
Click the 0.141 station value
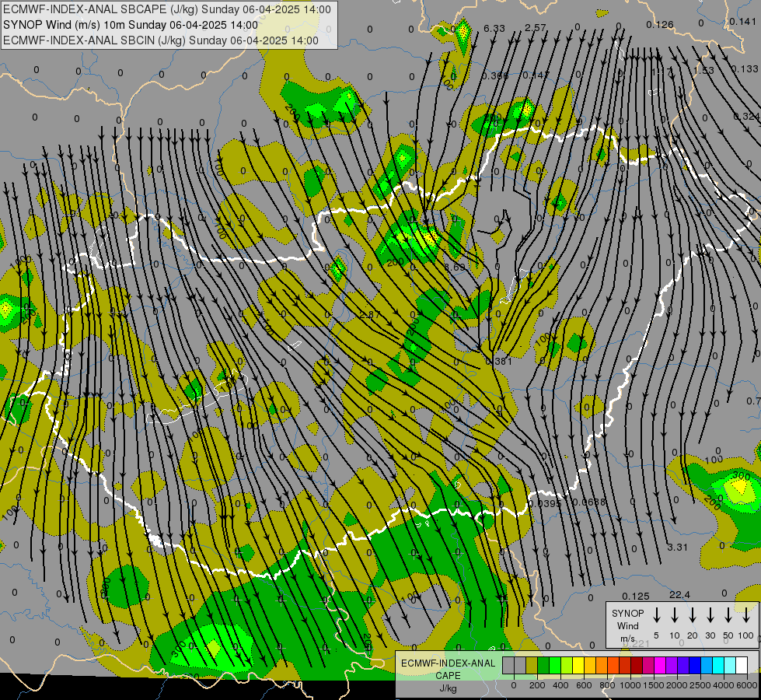[x=742, y=21]
